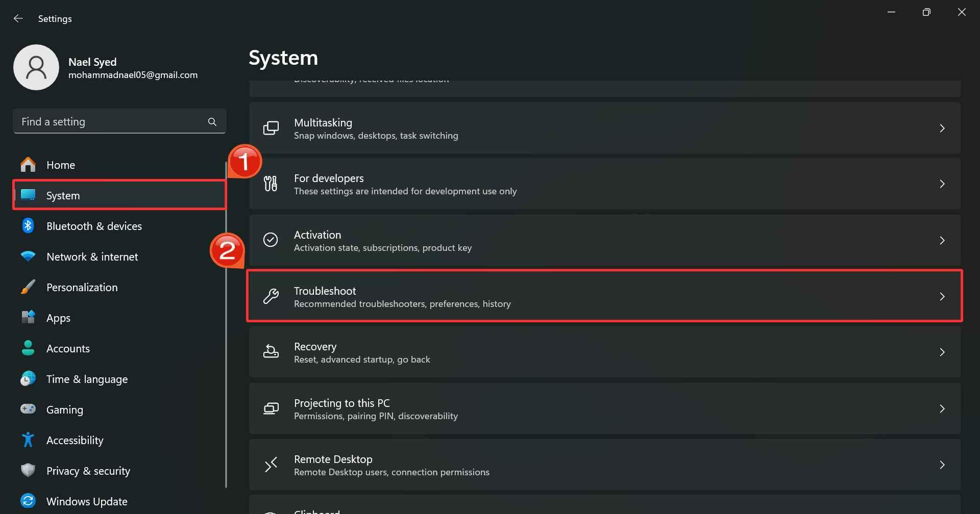Expand the Multitasking options
Viewport: 980px width, 514px height.
pyautogui.click(x=604, y=128)
